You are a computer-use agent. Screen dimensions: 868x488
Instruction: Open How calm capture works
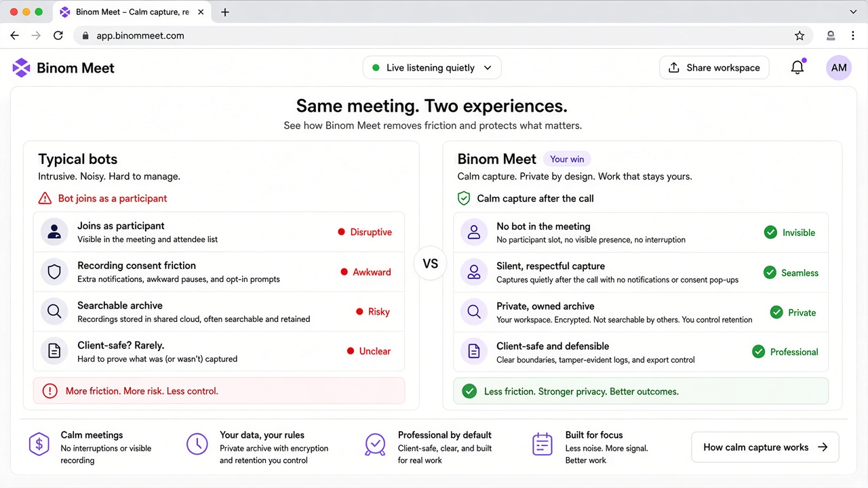pyautogui.click(x=765, y=447)
